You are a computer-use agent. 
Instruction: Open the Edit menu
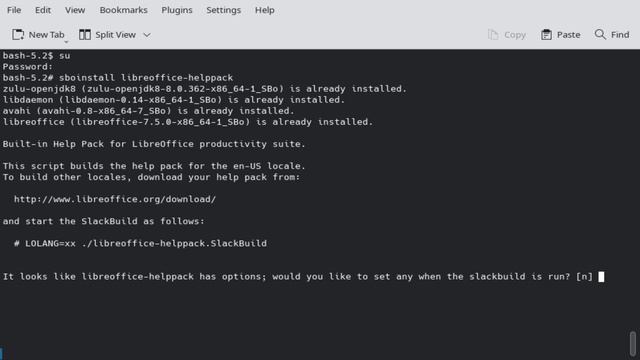[x=43, y=10]
